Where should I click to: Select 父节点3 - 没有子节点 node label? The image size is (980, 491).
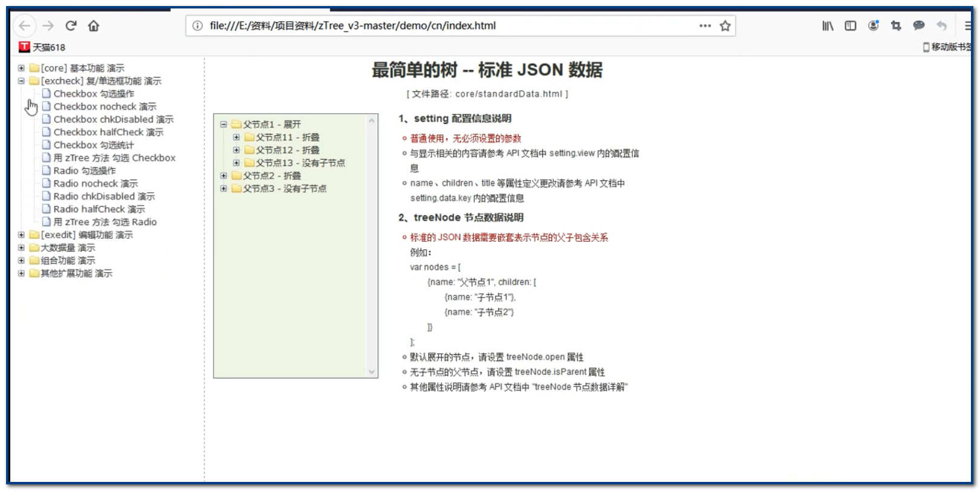point(284,189)
